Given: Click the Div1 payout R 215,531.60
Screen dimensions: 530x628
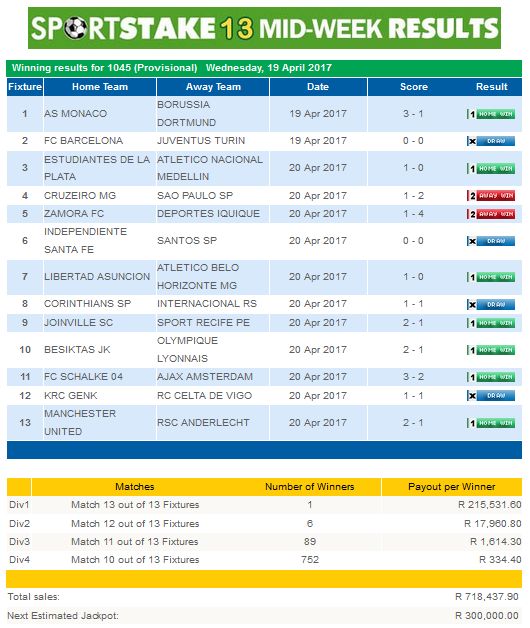Looking at the screenshot, I should click(x=490, y=505).
